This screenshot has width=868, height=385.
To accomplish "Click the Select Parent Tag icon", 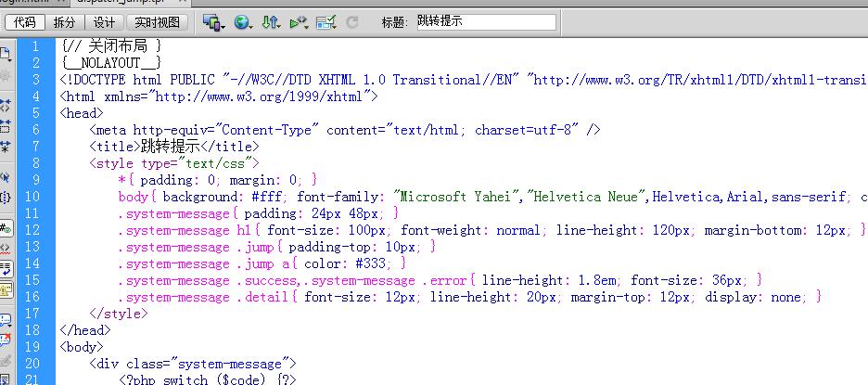I will 6,176.
